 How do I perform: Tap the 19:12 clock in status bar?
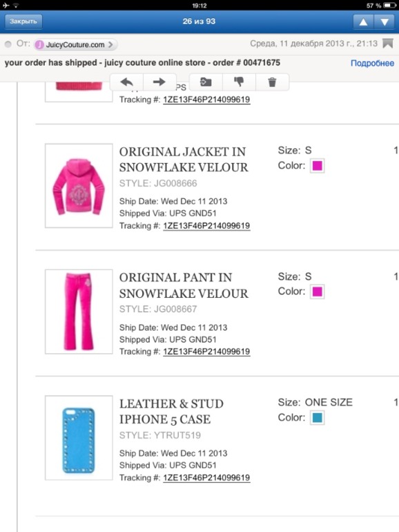(x=199, y=6)
